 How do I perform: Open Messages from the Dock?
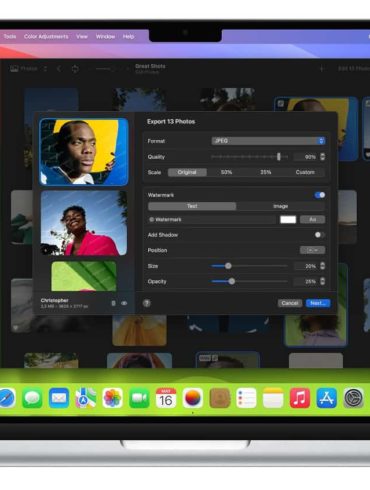point(32,398)
